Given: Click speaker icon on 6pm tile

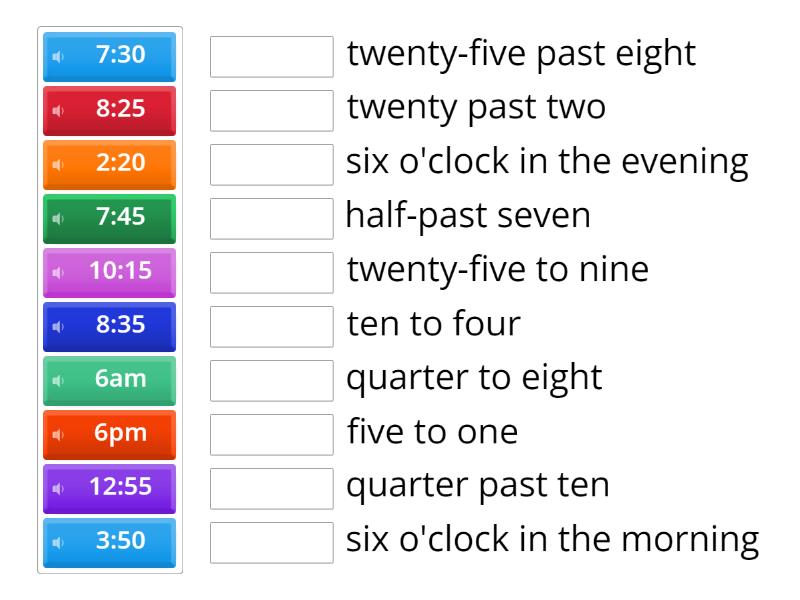Looking at the screenshot, I should (x=58, y=434).
